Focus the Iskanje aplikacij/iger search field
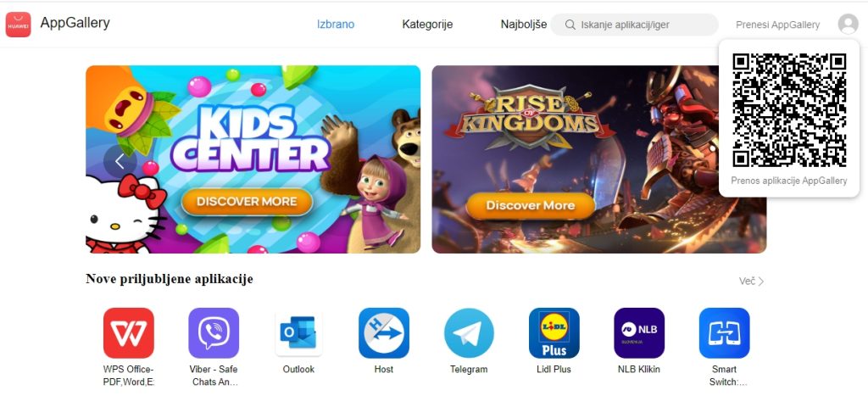Viewport: 868px width, 407px height. 634,25
